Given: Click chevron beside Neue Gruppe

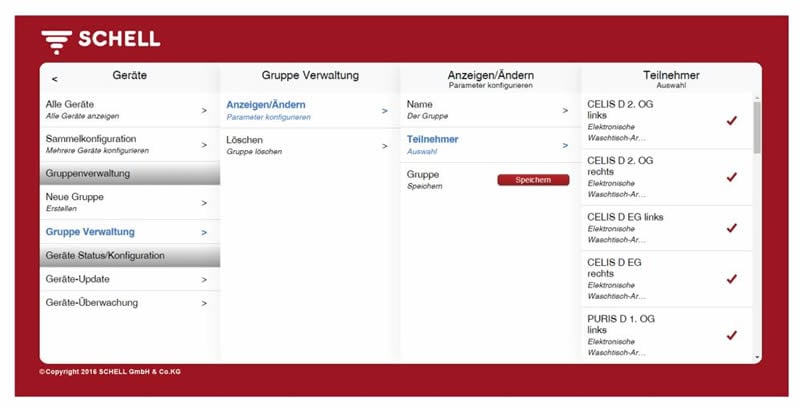Looking at the screenshot, I should [204, 203].
